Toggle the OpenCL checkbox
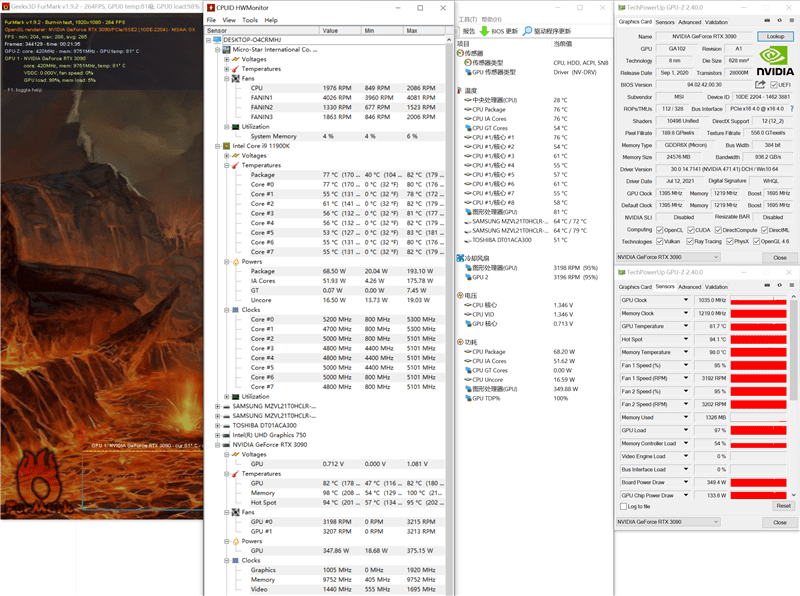The width and height of the screenshot is (800, 596). [660, 230]
